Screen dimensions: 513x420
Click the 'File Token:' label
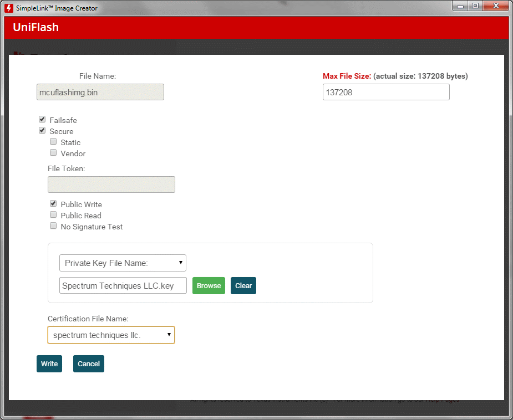click(67, 168)
